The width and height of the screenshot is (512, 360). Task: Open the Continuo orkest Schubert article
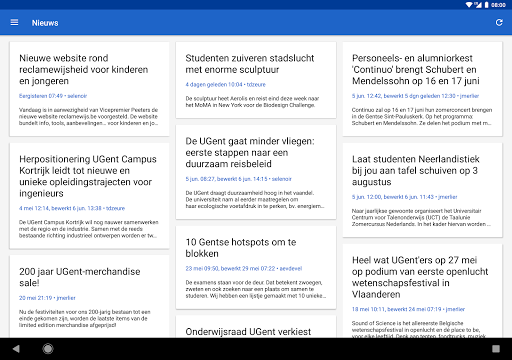click(x=422, y=89)
